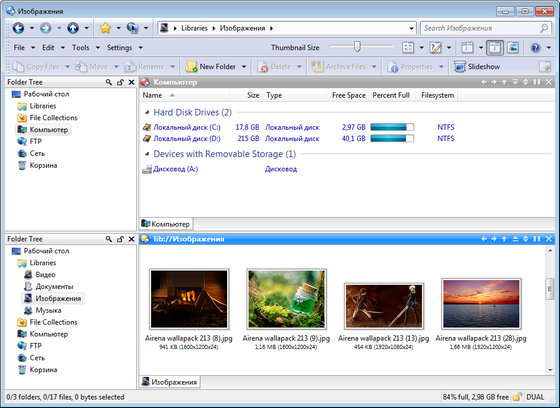
Task: Open the address bar path dropdown
Action: pos(411,28)
